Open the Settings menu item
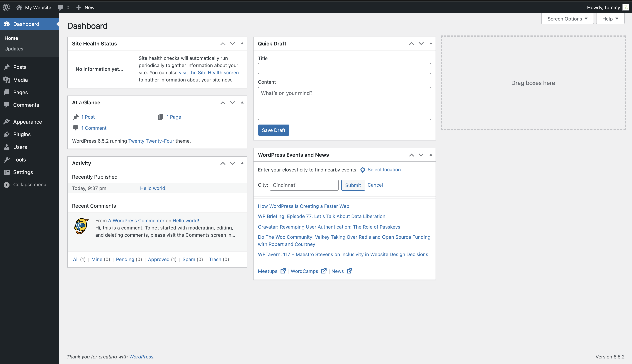This screenshot has width=632, height=364. 30,172
